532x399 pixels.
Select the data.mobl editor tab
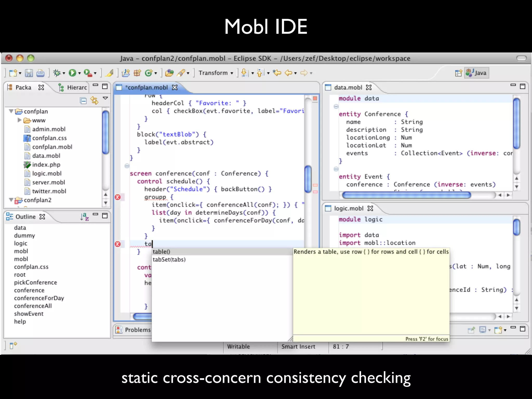coord(348,88)
